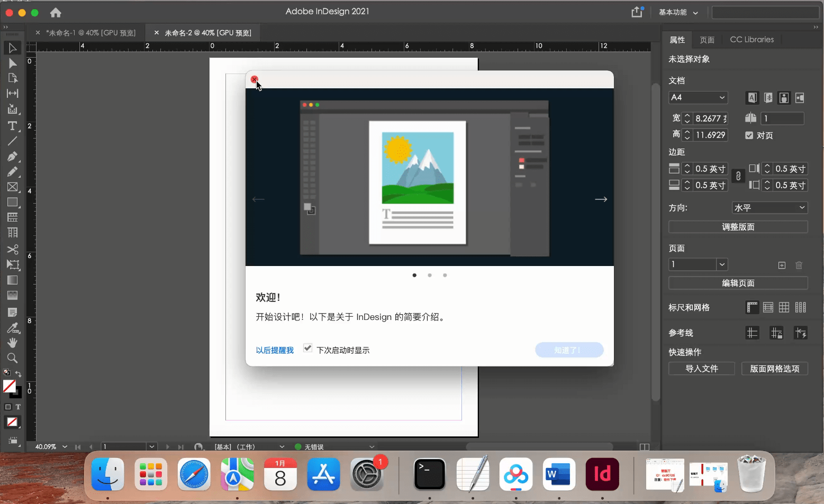824x504 pixels.
Task: Click 调整版面 button
Action: click(738, 227)
